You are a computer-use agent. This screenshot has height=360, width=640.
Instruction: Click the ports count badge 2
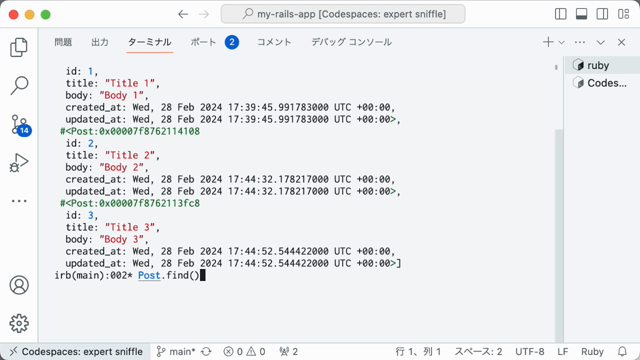point(232,42)
